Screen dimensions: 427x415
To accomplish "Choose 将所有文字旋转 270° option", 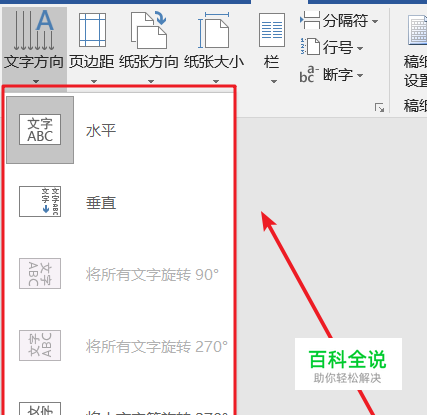I will pos(157,347).
